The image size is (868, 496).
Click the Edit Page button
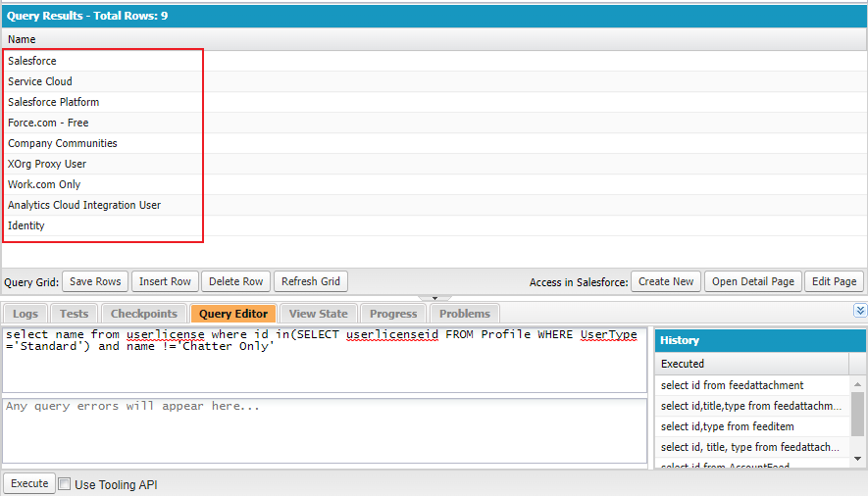834,281
